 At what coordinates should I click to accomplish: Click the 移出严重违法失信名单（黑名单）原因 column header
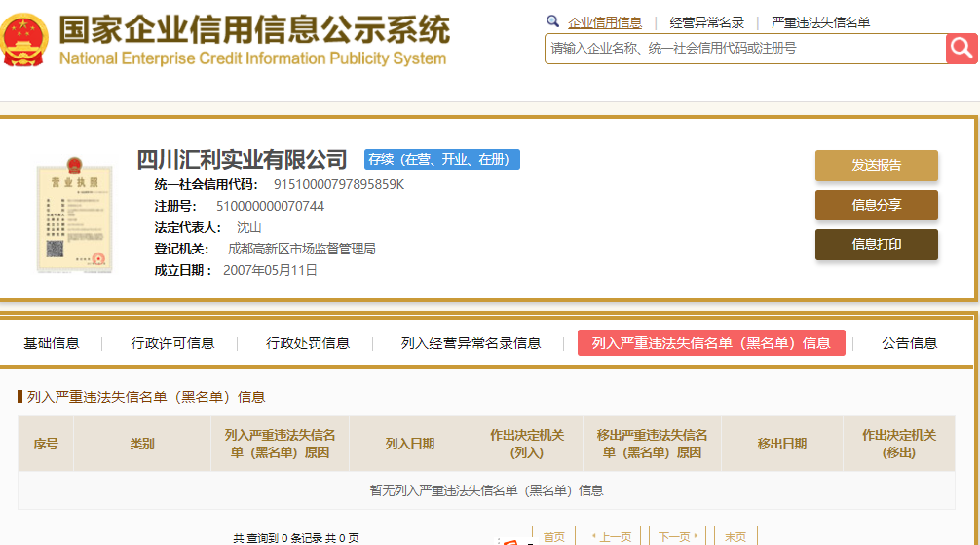point(652,444)
